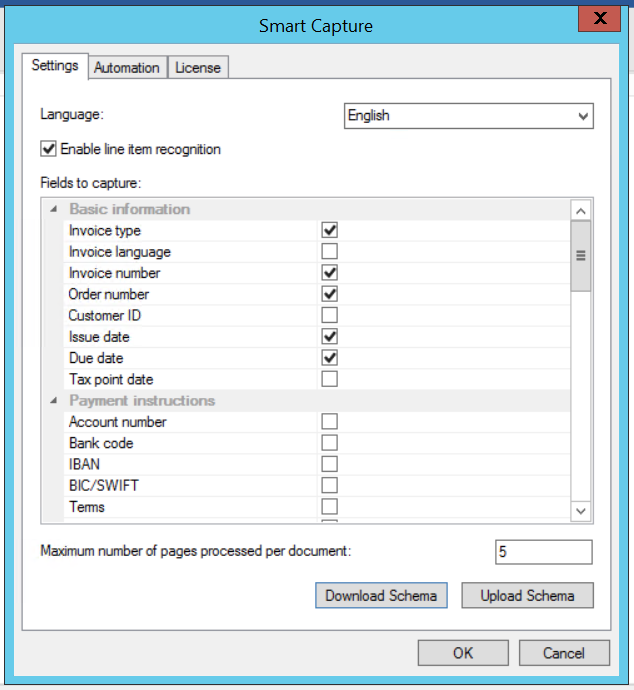The width and height of the screenshot is (634, 690).
Task: Click the Upload Schema button
Action: (x=528, y=595)
